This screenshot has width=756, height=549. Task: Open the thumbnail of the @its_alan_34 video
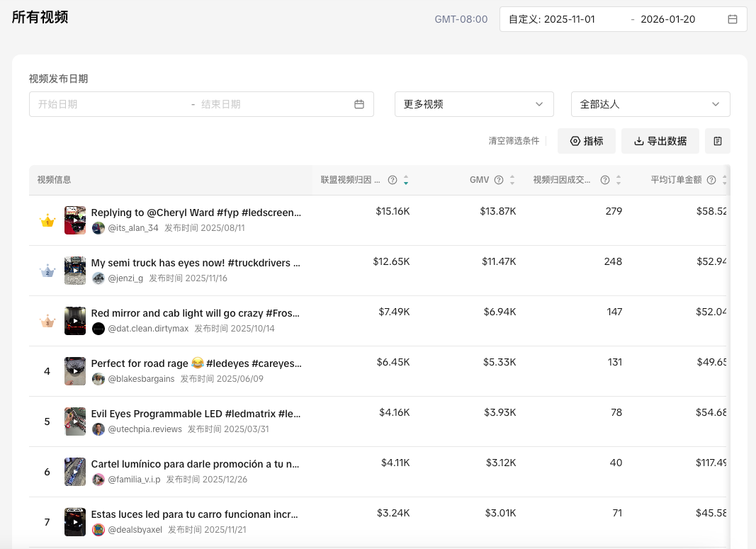tap(75, 220)
